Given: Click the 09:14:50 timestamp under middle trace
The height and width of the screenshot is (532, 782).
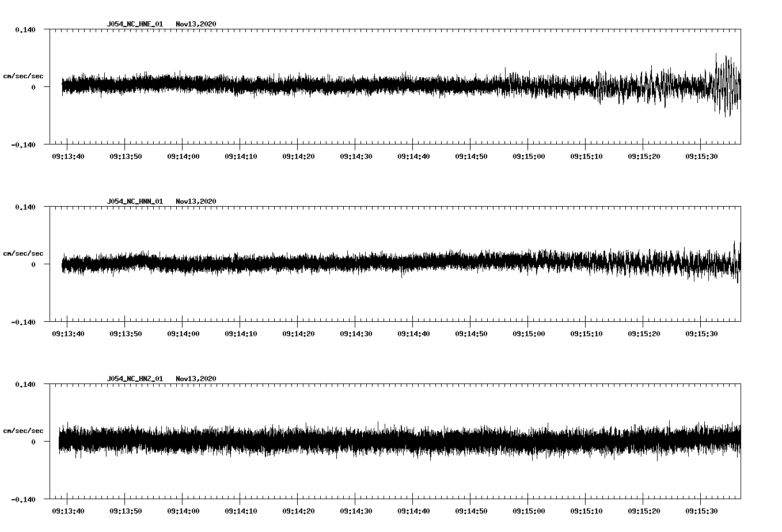Looking at the screenshot, I should click(471, 333).
